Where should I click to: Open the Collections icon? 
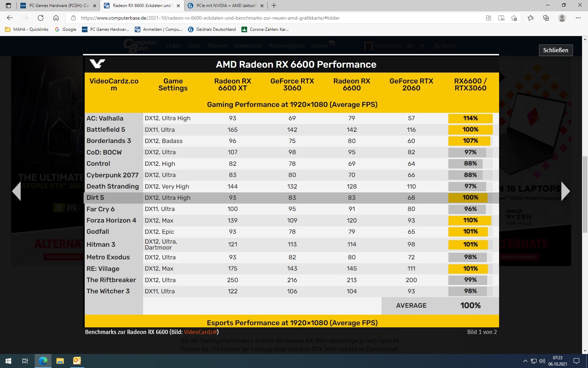pyautogui.click(x=546, y=18)
